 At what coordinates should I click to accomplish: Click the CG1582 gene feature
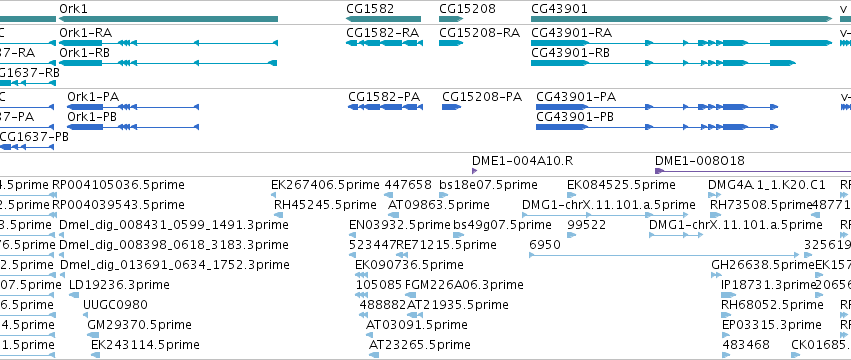click(x=383, y=19)
